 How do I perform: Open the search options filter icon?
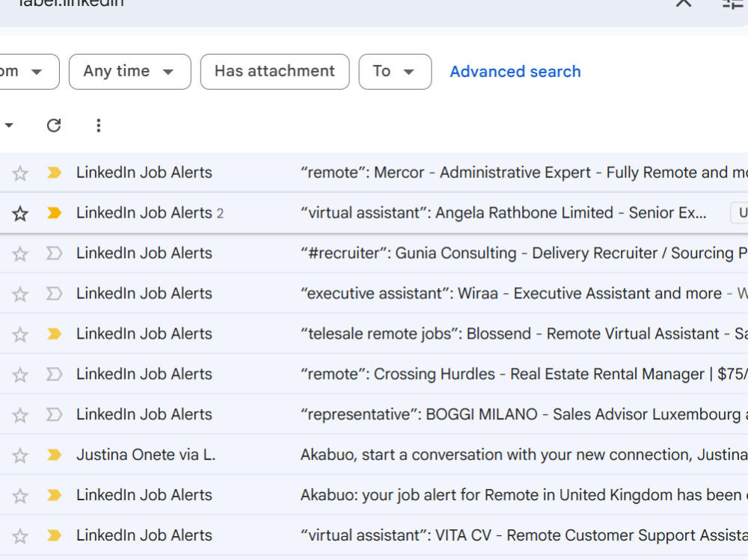[x=735, y=4]
